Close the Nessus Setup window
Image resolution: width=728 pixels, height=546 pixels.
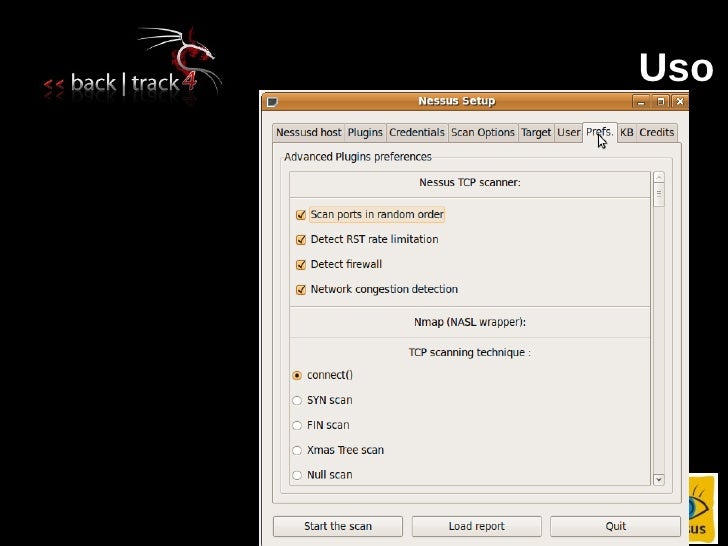click(x=680, y=101)
